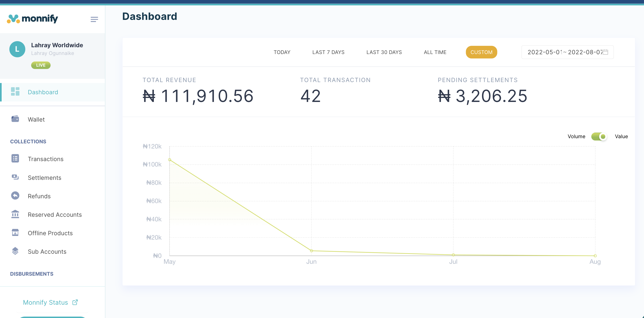This screenshot has width=644, height=318.
Task: Switch to LAST 30 DAYS range
Action: coord(384,52)
